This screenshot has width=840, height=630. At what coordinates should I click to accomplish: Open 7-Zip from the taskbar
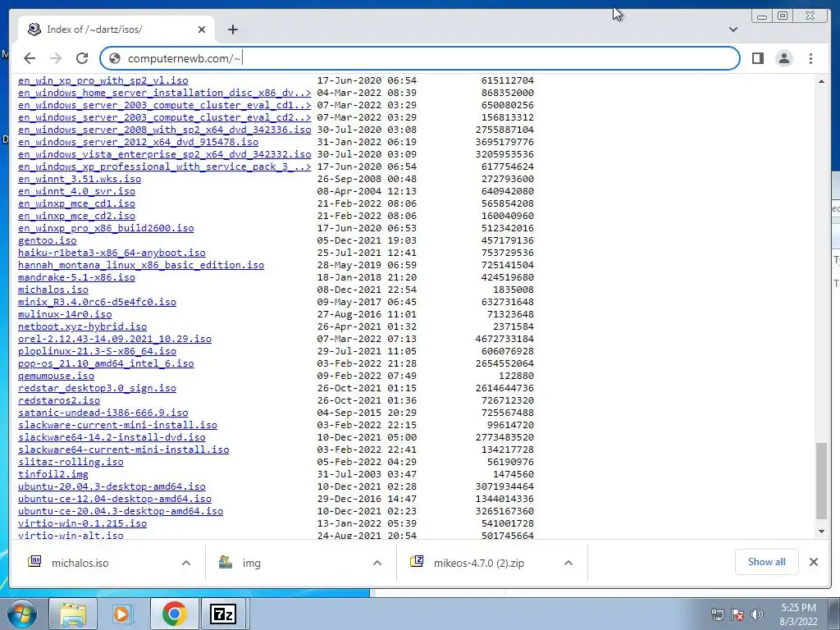223,614
